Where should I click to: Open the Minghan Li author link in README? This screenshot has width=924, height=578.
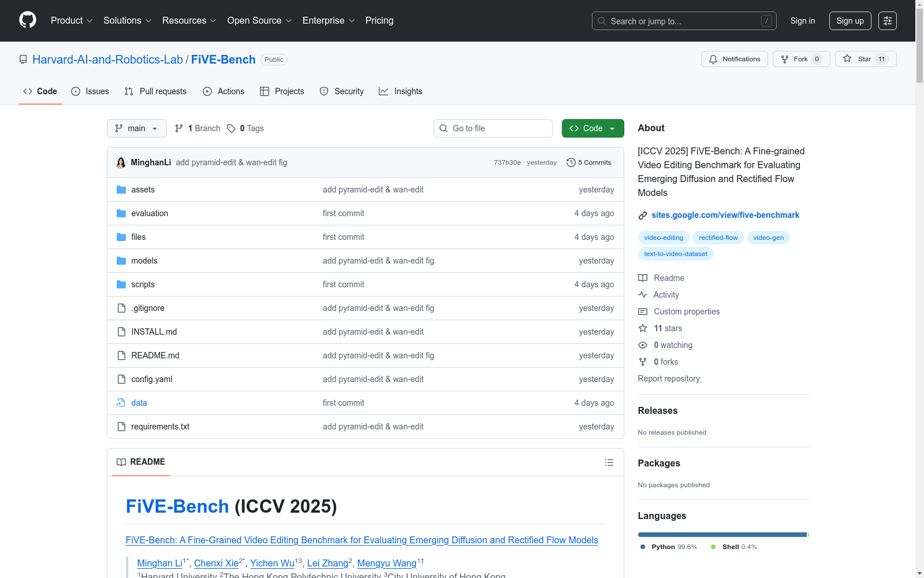pos(160,563)
